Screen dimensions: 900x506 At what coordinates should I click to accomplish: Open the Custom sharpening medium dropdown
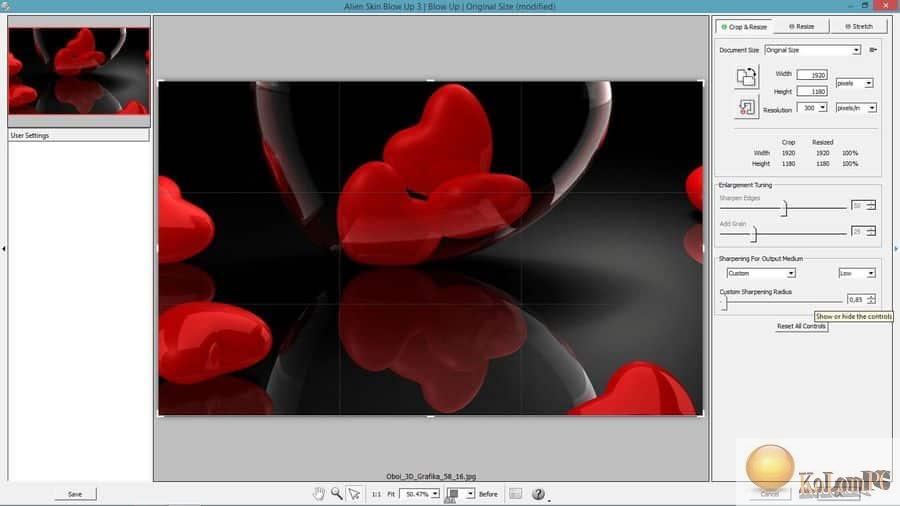pyautogui.click(x=761, y=273)
